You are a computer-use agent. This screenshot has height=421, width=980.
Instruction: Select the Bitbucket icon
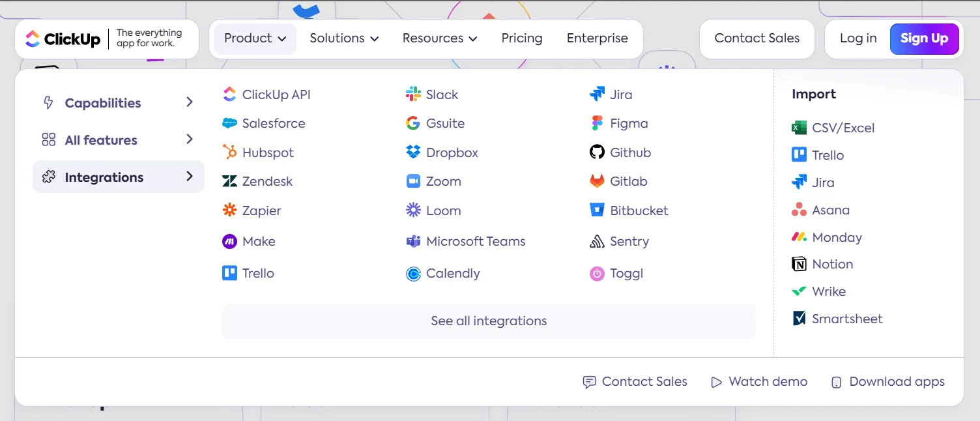coord(597,210)
